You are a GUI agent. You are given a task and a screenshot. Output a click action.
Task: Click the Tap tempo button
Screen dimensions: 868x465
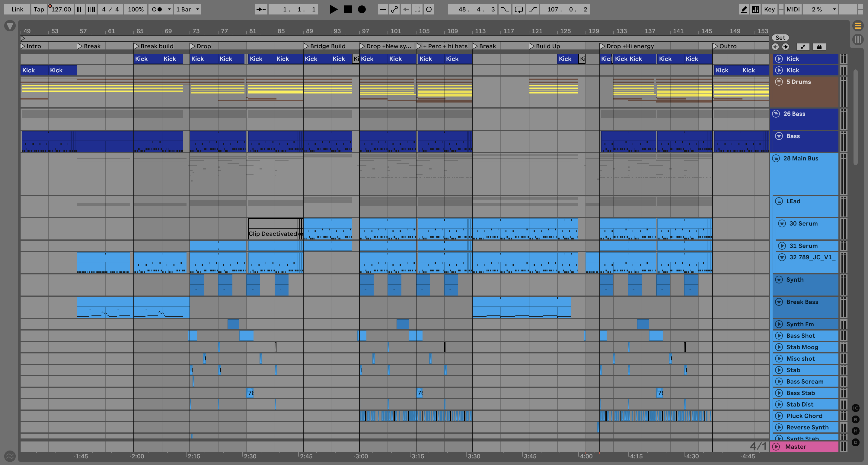click(39, 9)
